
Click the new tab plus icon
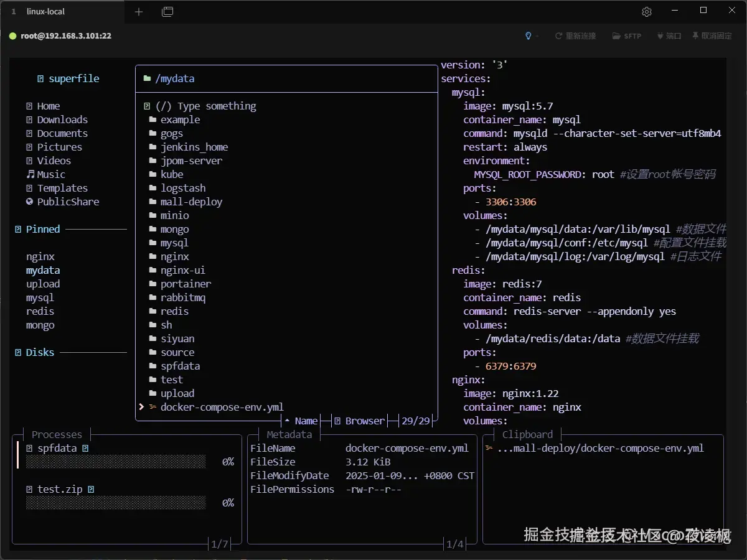[139, 12]
